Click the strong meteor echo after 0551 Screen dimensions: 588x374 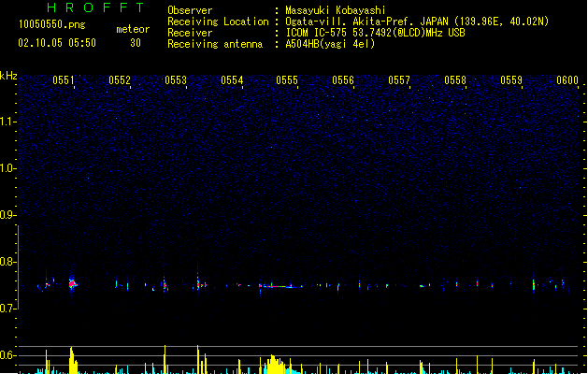coord(72,284)
